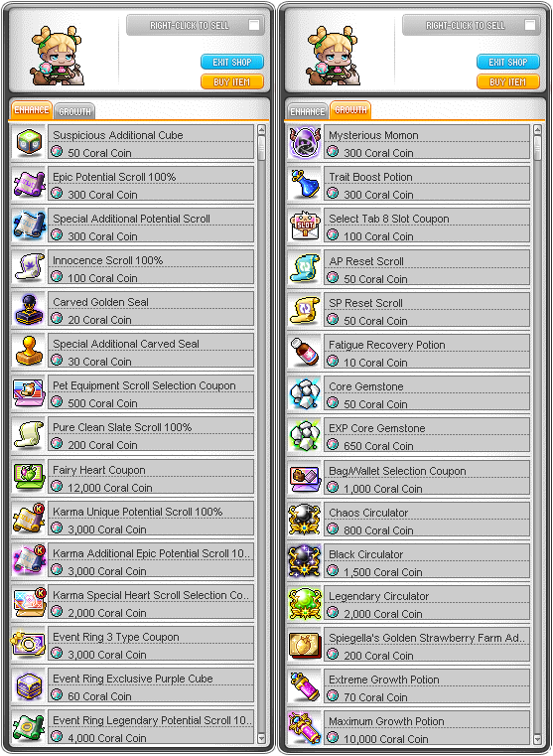Click the left list scroll-down arrow
553x756 pixels.
[261, 738]
